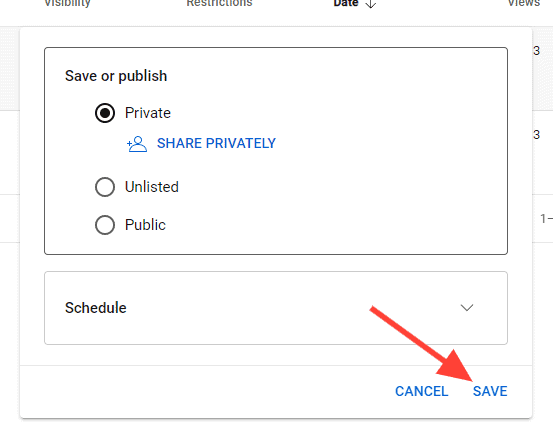Viewport: 553px width, 444px height.
Task: Click the Private option label text
Action: pyautogui.click(x=148, y=113)
